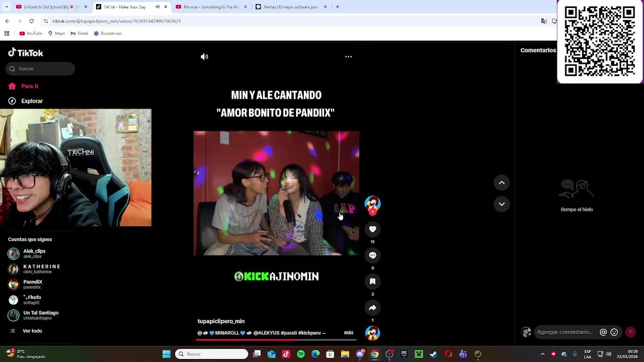644x362 pixels.
Task: Mute the TikTok video sound
Action: [x=204, y=57]
